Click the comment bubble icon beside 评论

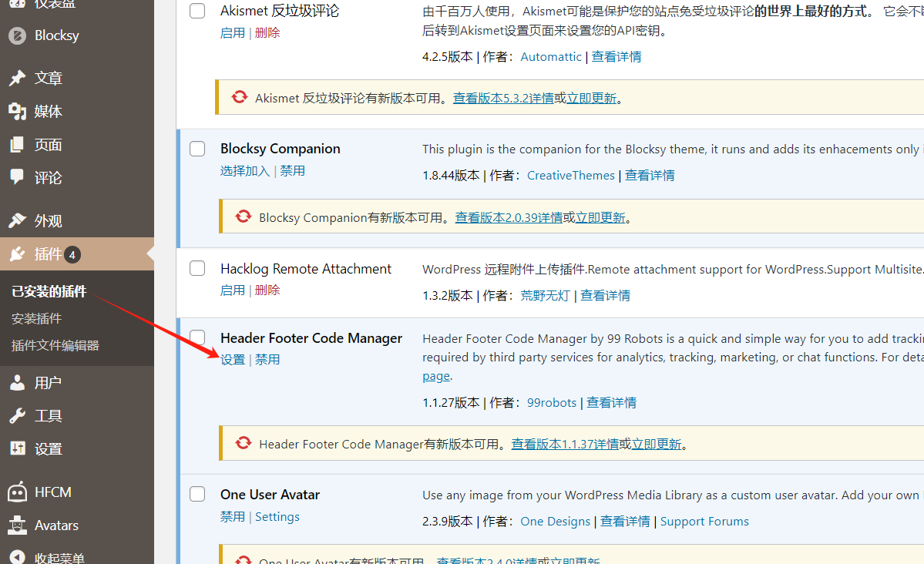pyautogui.click(x=18, y=177)
